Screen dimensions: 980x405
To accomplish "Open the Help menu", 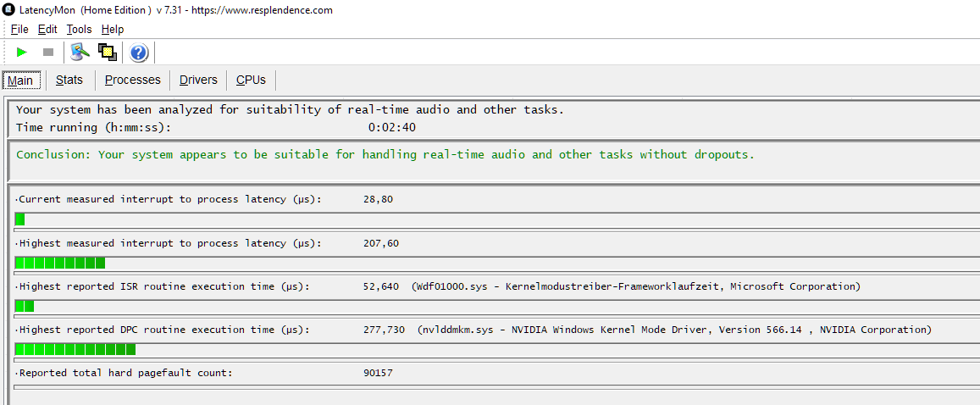I will coord(113,30).
